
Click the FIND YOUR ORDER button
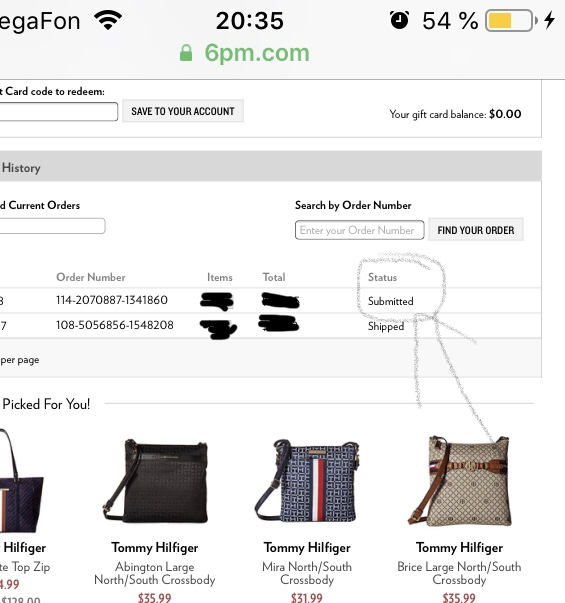[x=476, y=230]
